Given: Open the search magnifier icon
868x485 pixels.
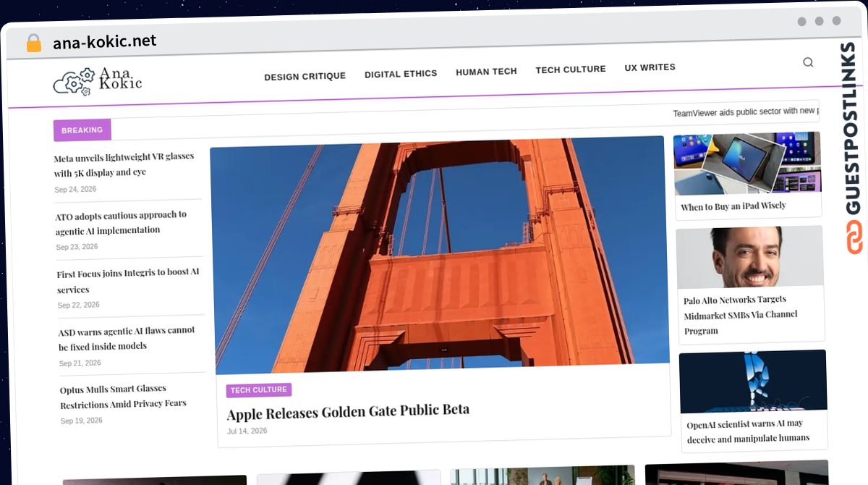Looking at the screenshot, I should point(808,62).
